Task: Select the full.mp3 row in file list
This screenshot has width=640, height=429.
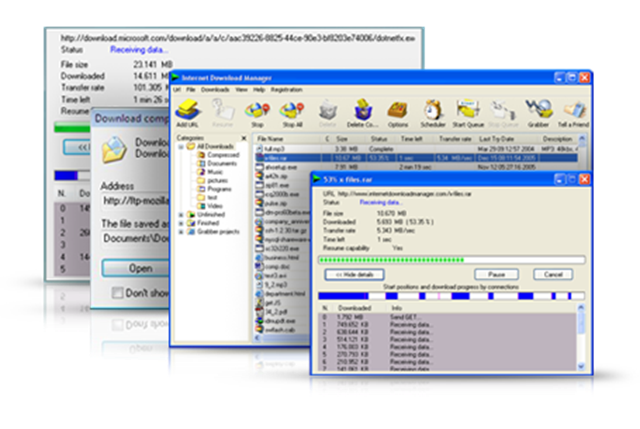Action: tap(416, 149)
